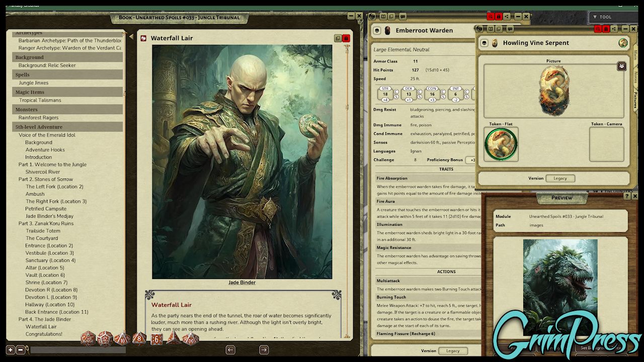The image size is (644, 362).
Task: Open Congratulations! entry
Action: [44, 334]
